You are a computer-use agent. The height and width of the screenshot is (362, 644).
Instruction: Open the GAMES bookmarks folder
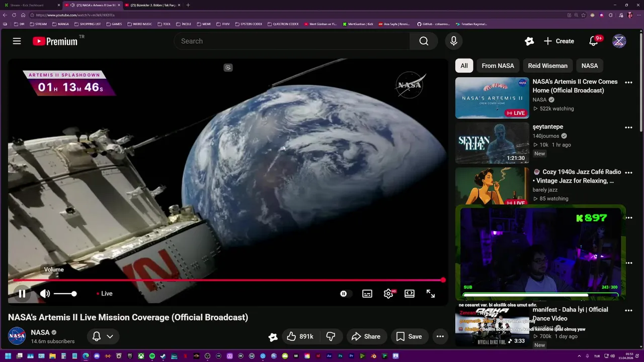(x=114, y=24)
